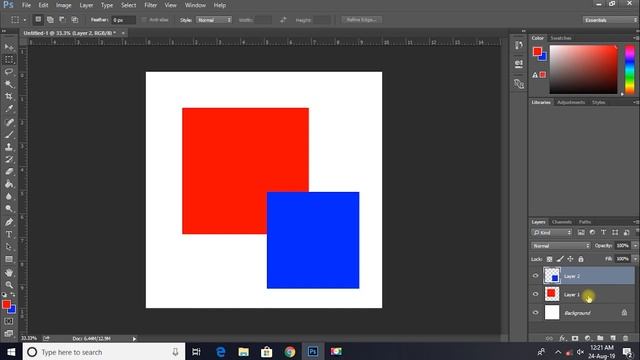640x360 pixels.
Task: Select the Brush tool
Action: (9, 134)
